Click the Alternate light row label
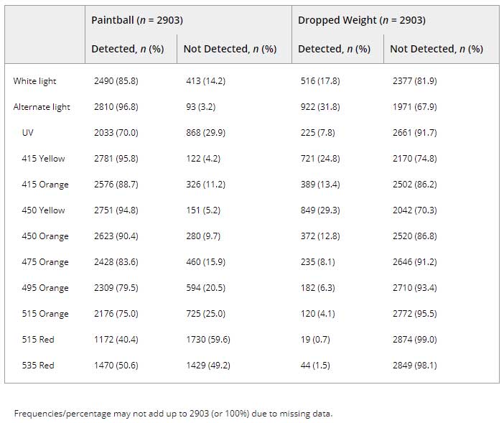 42,107
